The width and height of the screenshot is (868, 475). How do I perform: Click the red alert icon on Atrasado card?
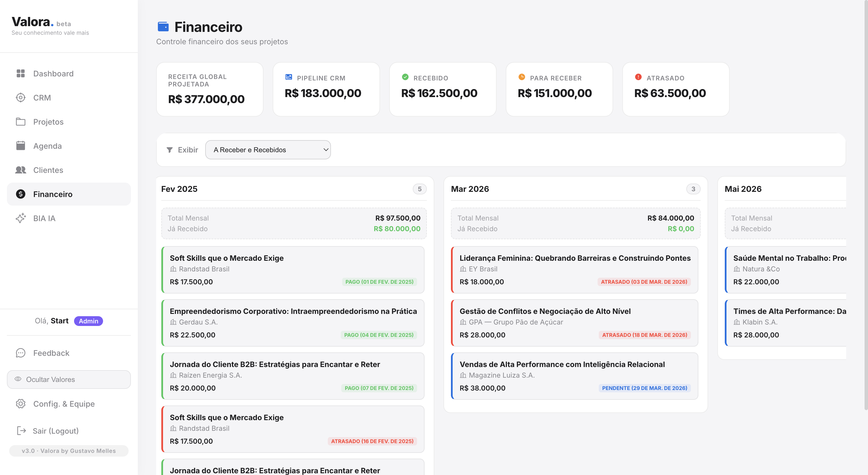(x=638, y=77)
